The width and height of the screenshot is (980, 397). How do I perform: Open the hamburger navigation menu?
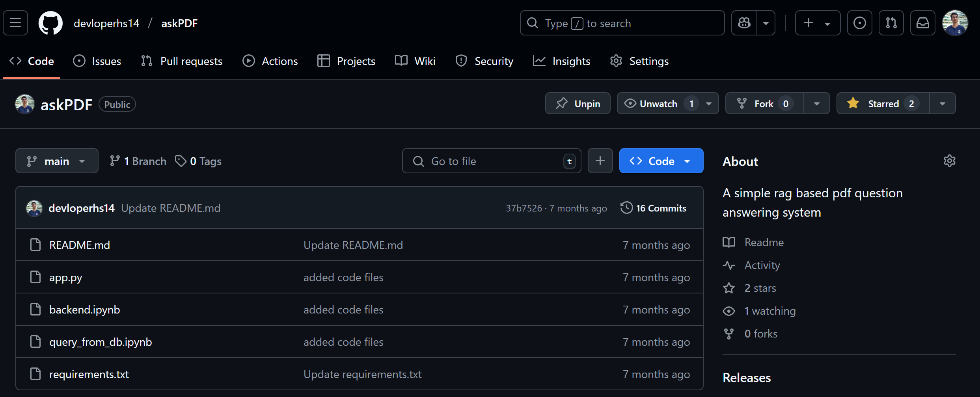point(15,23)
